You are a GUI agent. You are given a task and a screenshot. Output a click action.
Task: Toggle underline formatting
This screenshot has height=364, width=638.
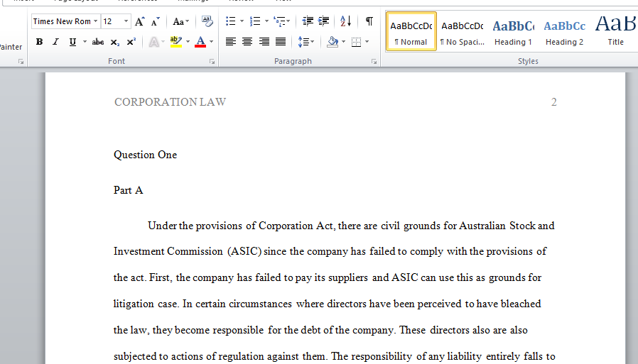72,41
